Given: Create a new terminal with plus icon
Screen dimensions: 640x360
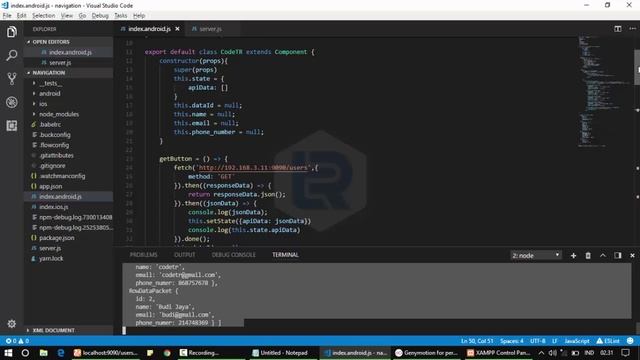Looking at the screenshot, I should coord(573,256).
